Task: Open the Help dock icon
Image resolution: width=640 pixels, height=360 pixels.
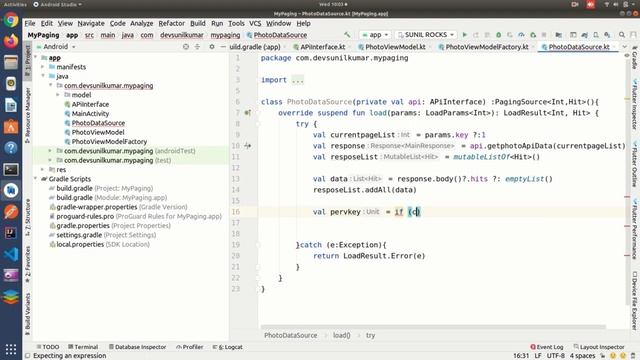Action: pyautogui.click(x=11, y=148)
